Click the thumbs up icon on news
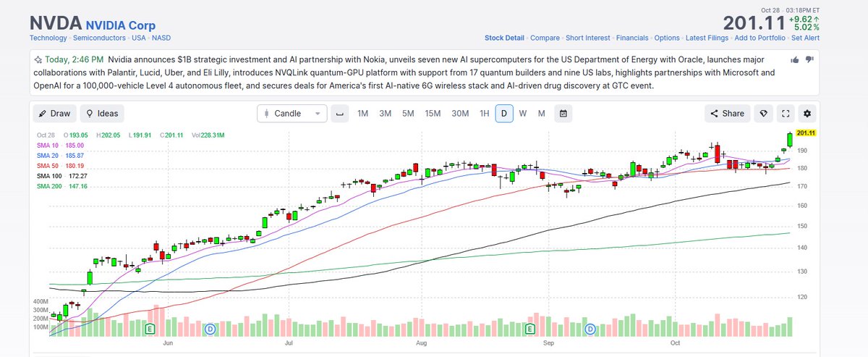Viewport: 868px width, 357px height. [796, 59]
